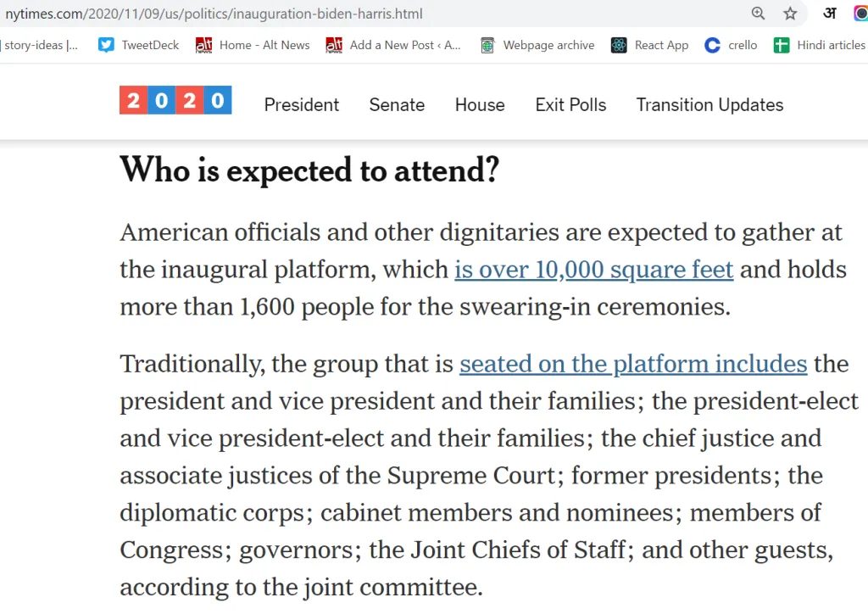
Task: Open the Hindi letter extension icon
Action: tap(829, 13)
